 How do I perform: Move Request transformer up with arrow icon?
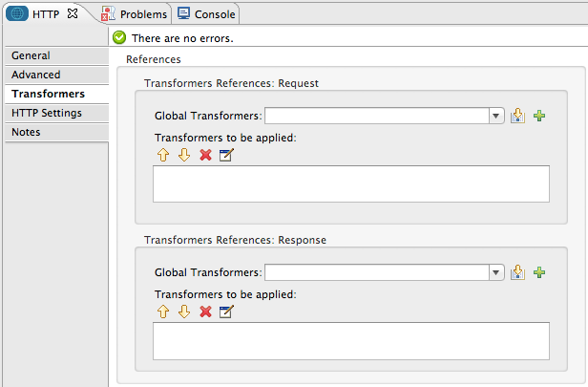pos(163,155)
